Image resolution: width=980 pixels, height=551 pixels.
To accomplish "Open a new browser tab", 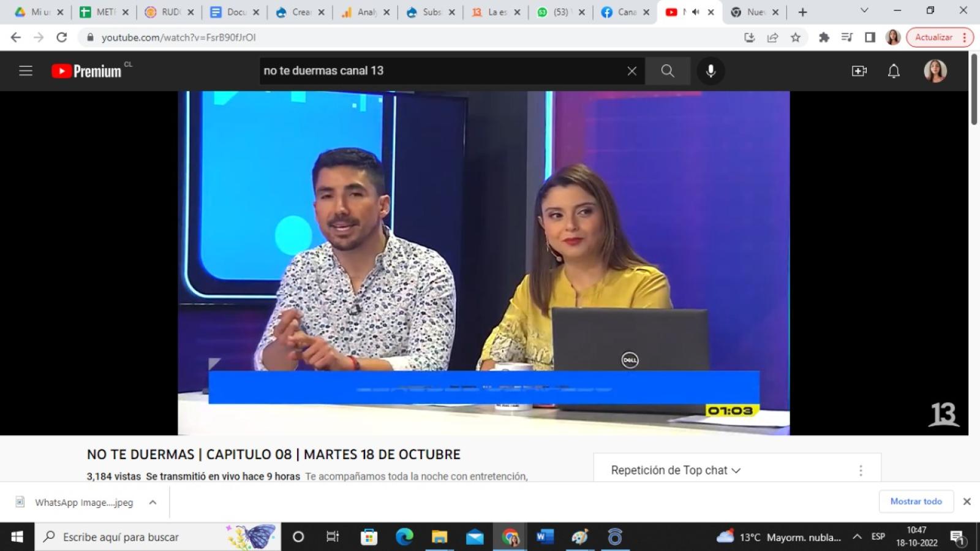I will pyautogui.click(x=802, y=12).
